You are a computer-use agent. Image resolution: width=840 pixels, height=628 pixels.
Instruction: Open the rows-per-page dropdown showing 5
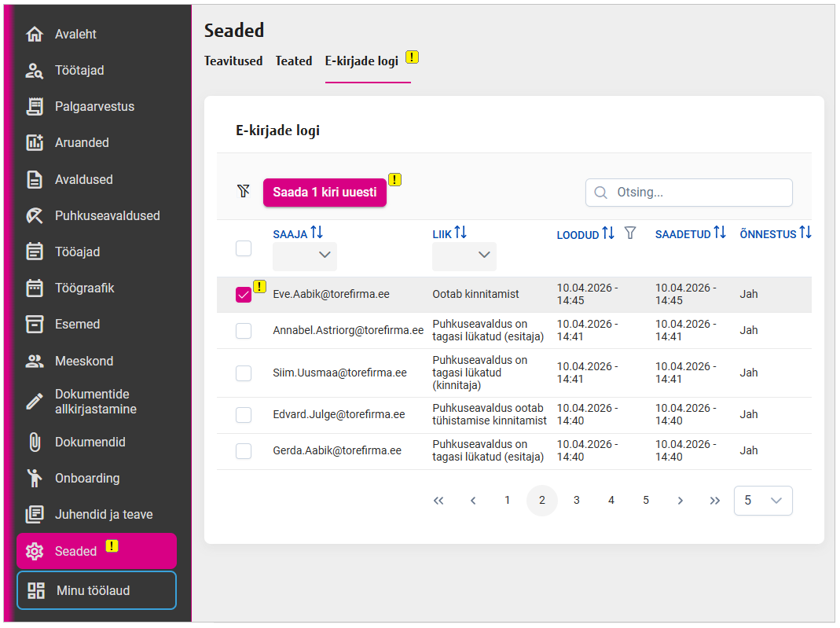point(762,501)
